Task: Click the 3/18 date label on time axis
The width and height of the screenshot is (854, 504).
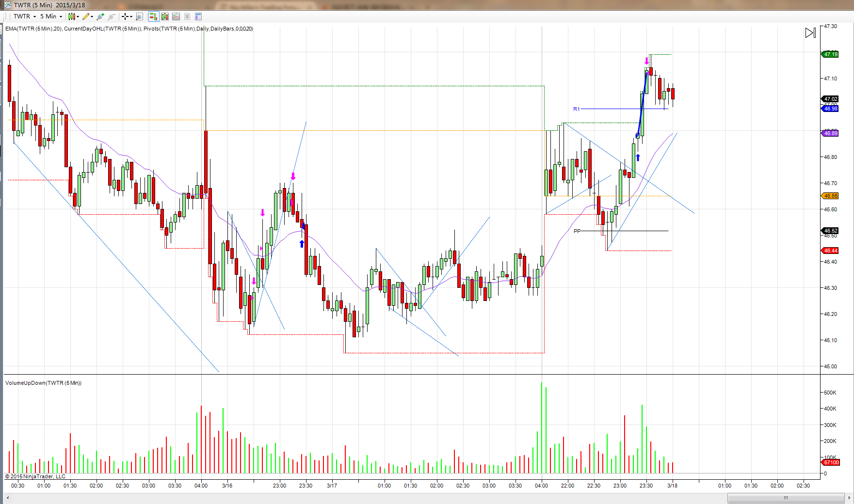Action: click(672, 486)
